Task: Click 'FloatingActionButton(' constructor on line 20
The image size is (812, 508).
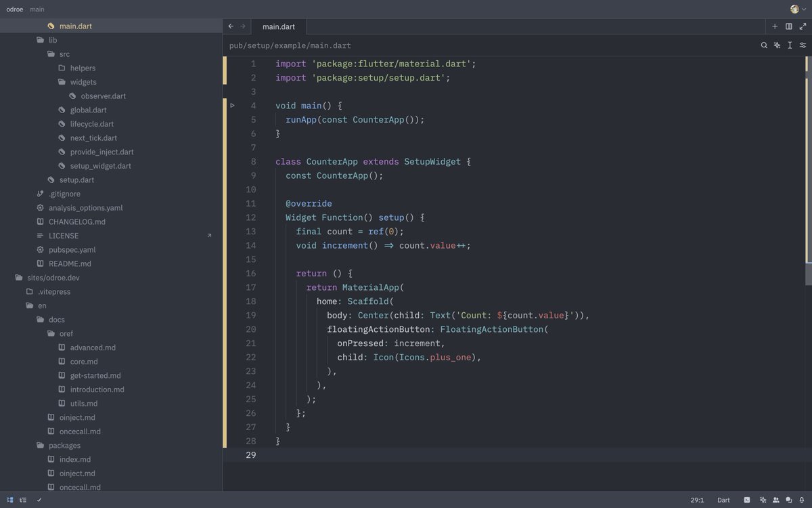Action: click(494, 329)
